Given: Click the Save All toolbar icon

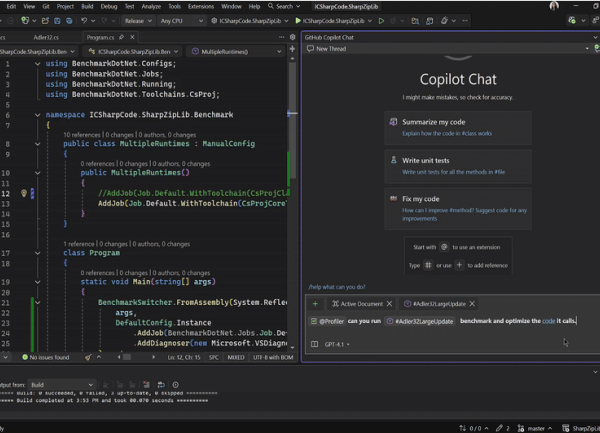Looking at the screenshot, I should pyautogui.click(x=69, y=21).
